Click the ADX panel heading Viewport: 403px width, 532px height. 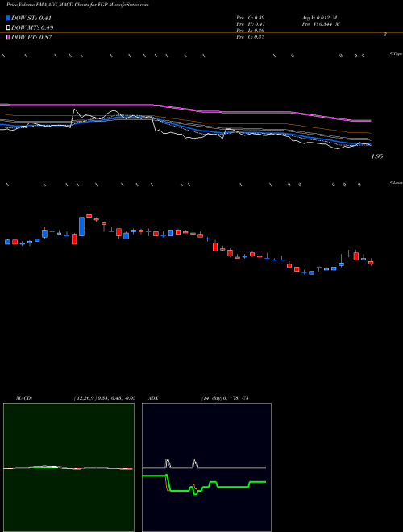pyautogui.click(x=154, y=398)
